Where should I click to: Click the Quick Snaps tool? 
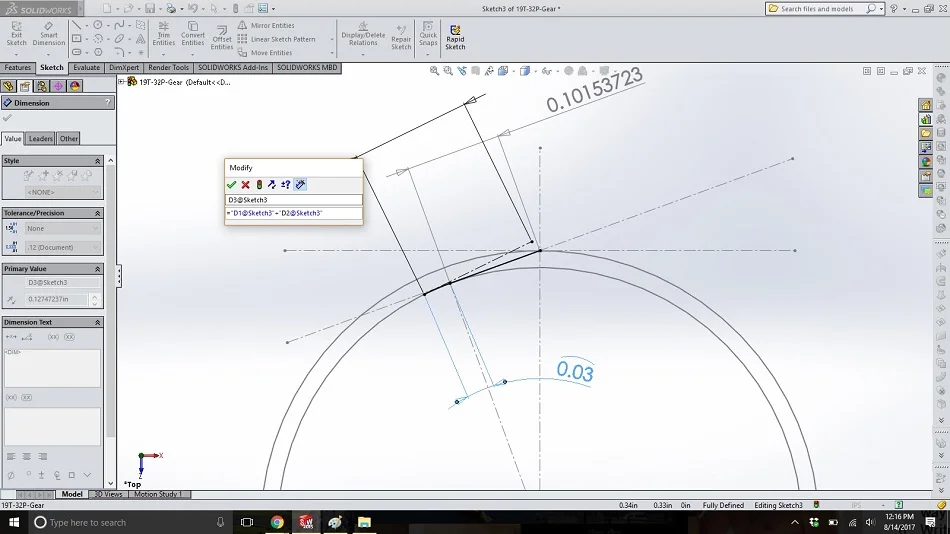[x=428, y=34]
